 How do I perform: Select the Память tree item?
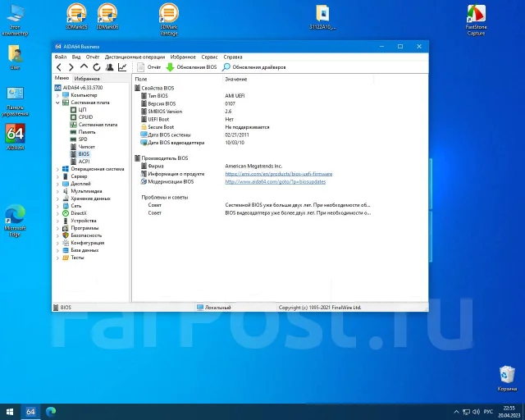point(87,132)
